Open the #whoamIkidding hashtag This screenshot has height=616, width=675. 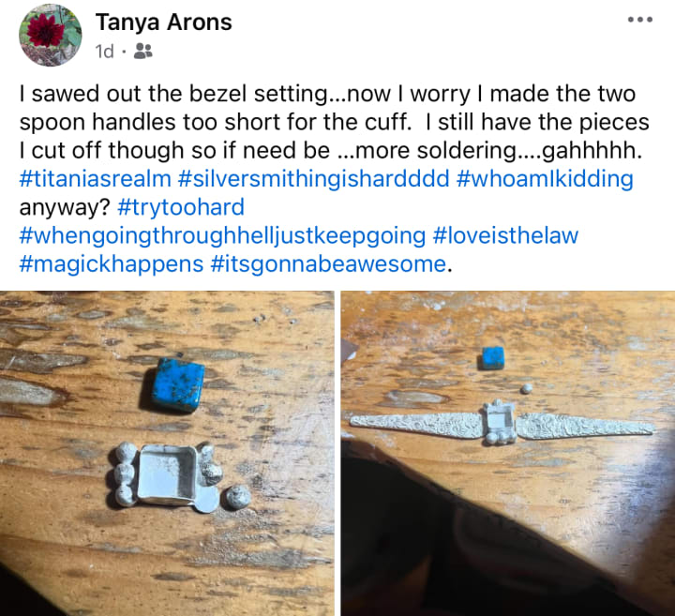[x=545, y=179]
